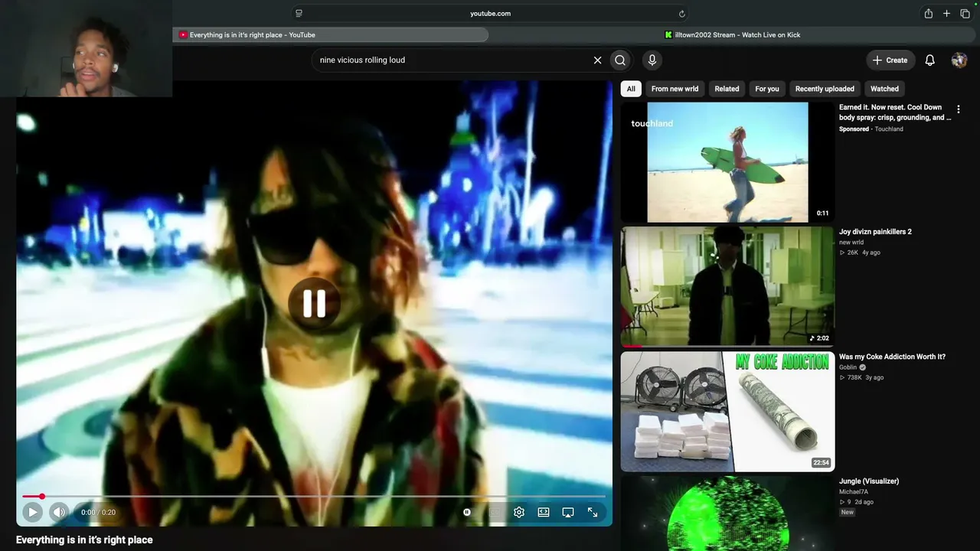The height and width of the screenshot is (551, 980).
Task: Switch to the "Everything is in it's right place" browser tab
Action: click(x=331, y=34)
